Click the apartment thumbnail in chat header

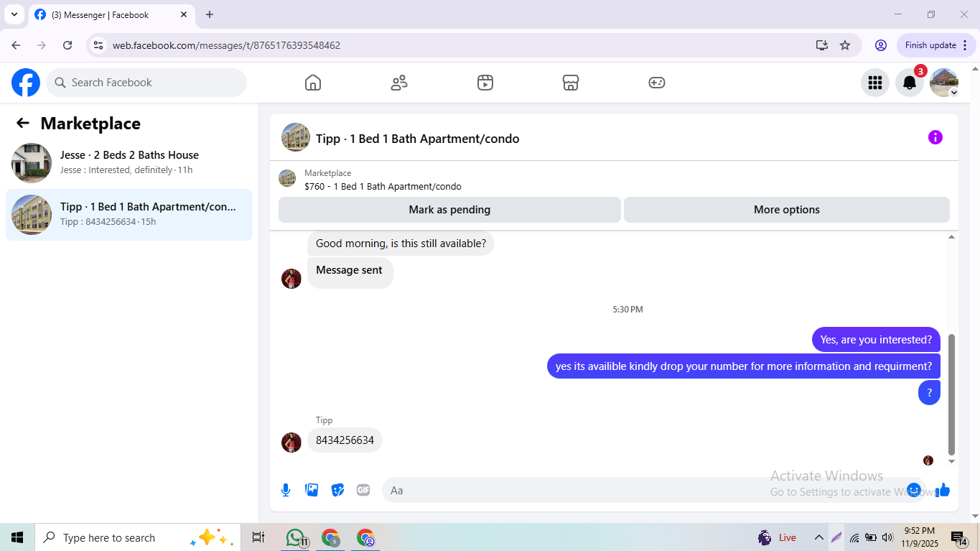[x=296, y=137]
